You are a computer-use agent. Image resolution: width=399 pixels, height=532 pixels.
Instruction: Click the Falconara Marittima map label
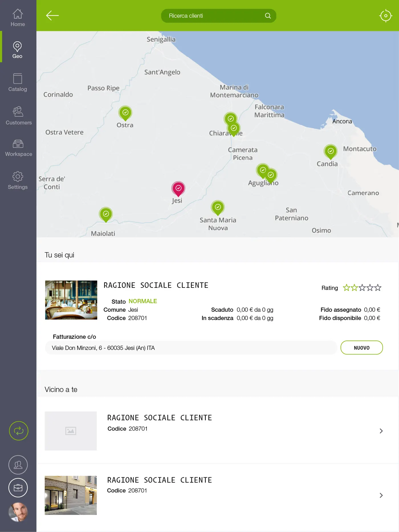coord(269,111)
